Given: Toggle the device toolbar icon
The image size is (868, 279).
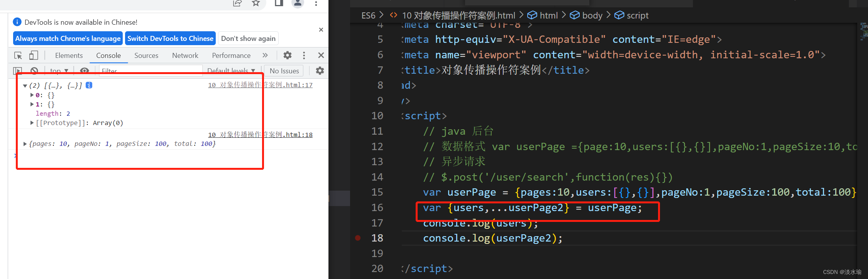Looking at the screenshot, I should coord(34,55).
